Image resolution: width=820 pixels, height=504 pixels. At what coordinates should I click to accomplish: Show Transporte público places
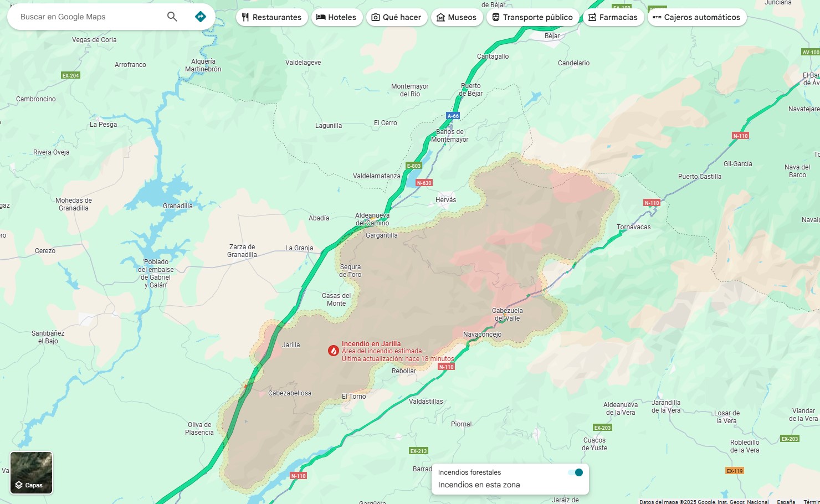(533, 17)
